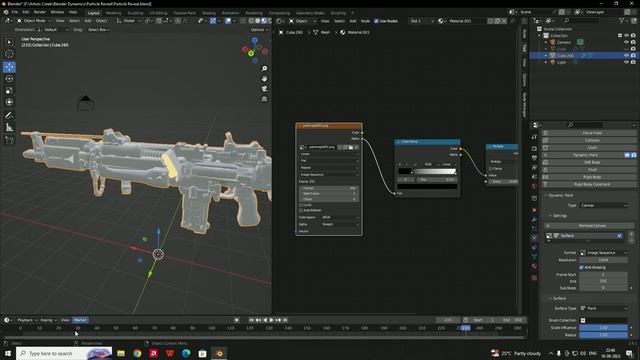
Task: Click the Play animation button in timeline
Action: 271,320
